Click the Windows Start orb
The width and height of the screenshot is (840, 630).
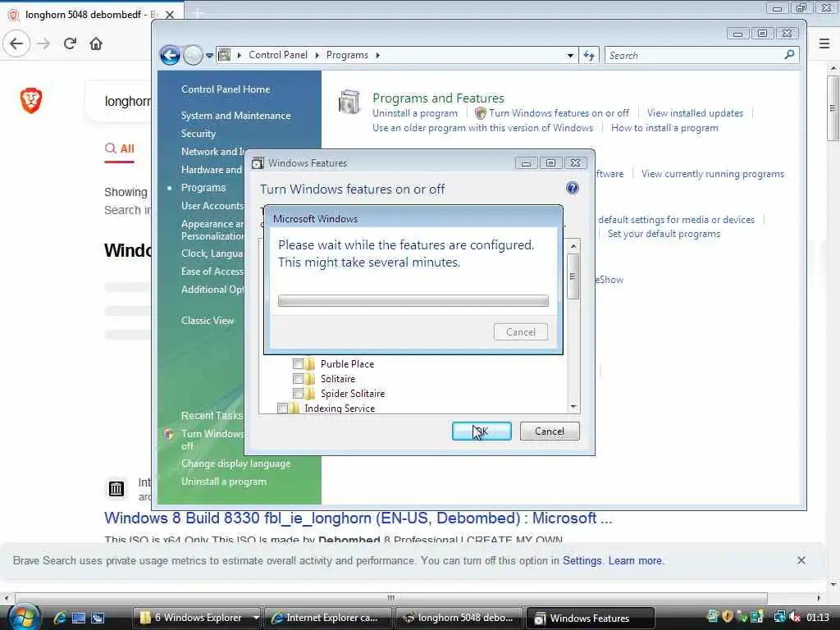pos(24,617)
